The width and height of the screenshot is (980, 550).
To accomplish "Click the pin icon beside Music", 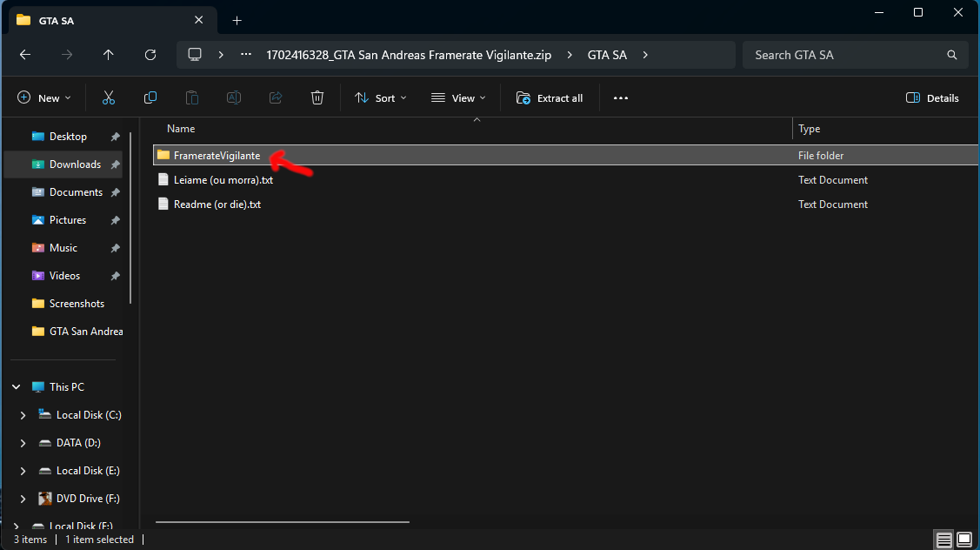I will click(x=115, y=248).
